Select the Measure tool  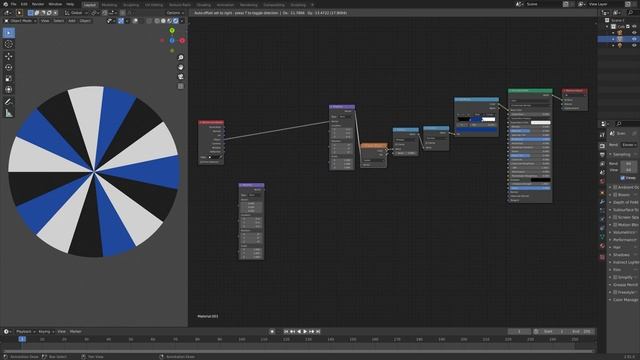tap(9, 113)
